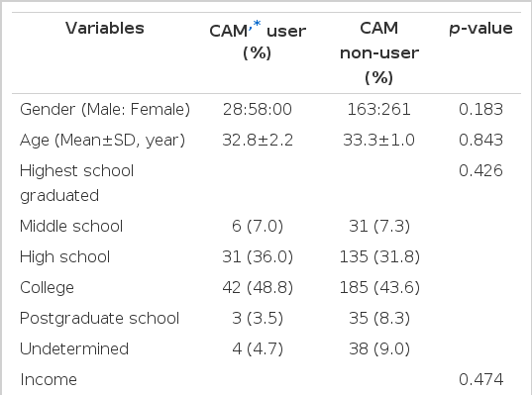Select the 0.183 p-value cell
The height and width of the screenshot is (395, 532).
point(480,110)
